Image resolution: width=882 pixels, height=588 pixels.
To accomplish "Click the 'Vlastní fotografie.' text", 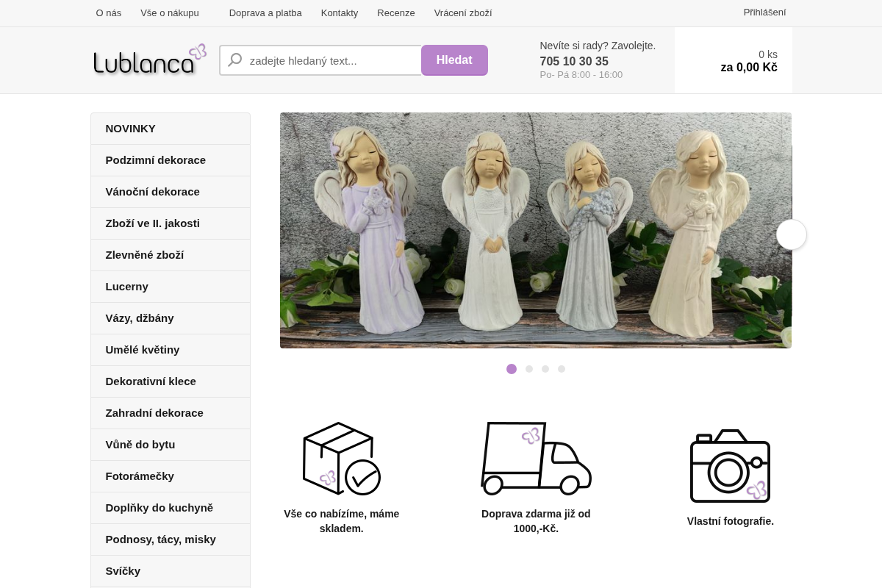I will click(731, 521).
